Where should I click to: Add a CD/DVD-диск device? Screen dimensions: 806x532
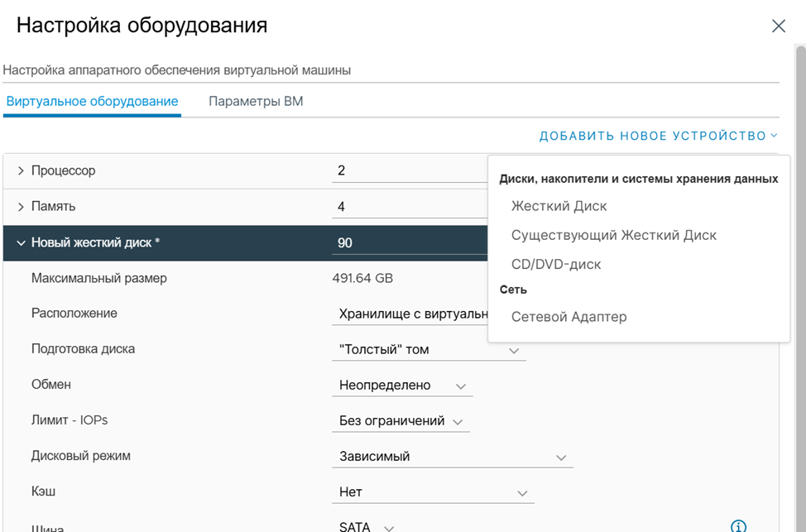click(x=555, y=264)
